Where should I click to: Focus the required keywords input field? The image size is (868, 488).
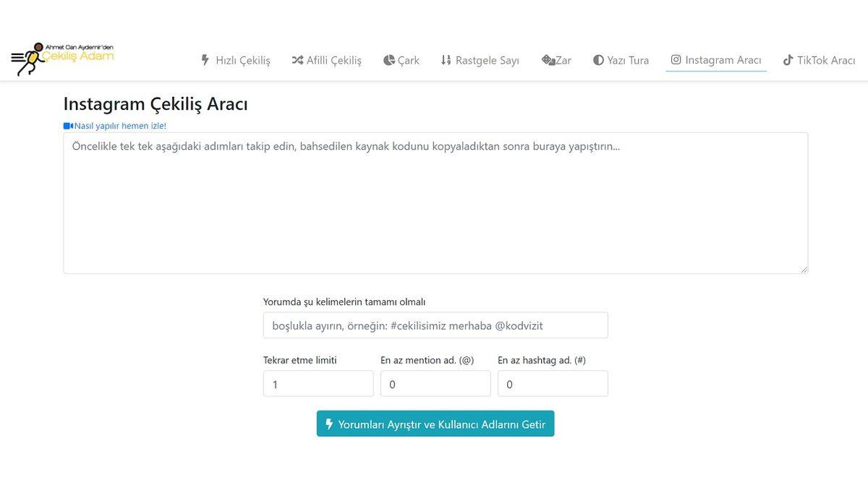(x=435, y=325)
